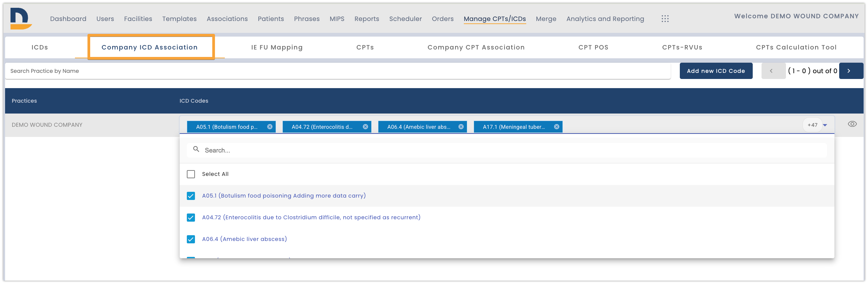Click the Practices column header
868x284 pixels.
coord(24,101)
